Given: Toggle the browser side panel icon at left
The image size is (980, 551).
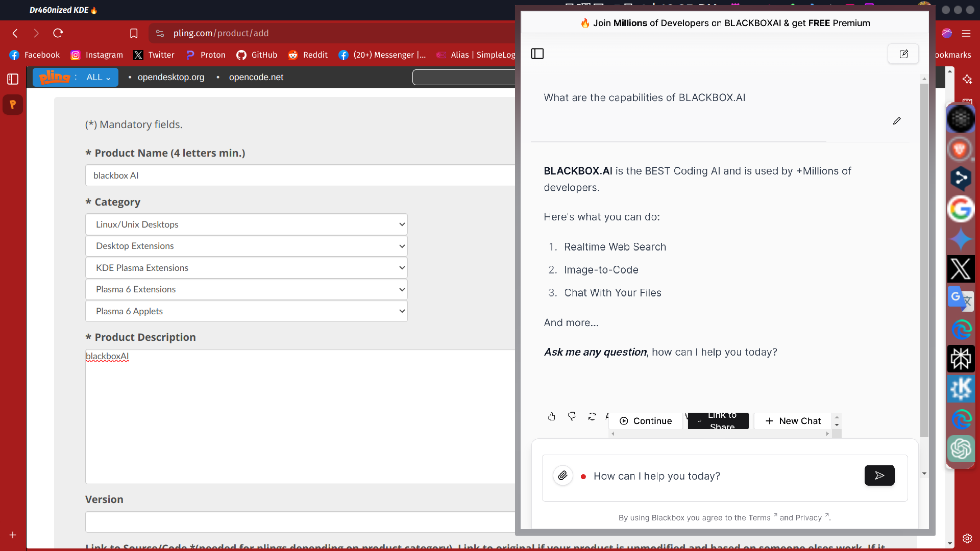Looking at the screenshot, I should (x=13, y=79).
